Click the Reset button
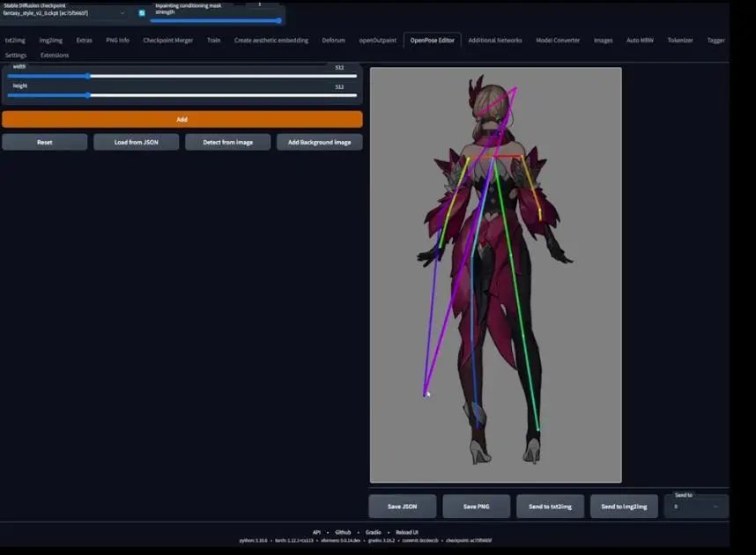Image resolution: width=756 pixels, height=555 pixels. click(44, 142)
